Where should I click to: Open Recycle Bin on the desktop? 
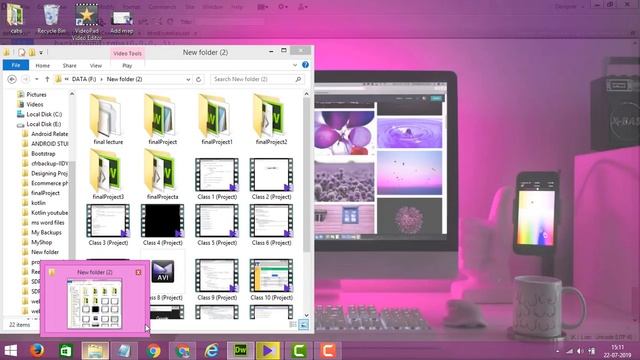coord(51,19)
